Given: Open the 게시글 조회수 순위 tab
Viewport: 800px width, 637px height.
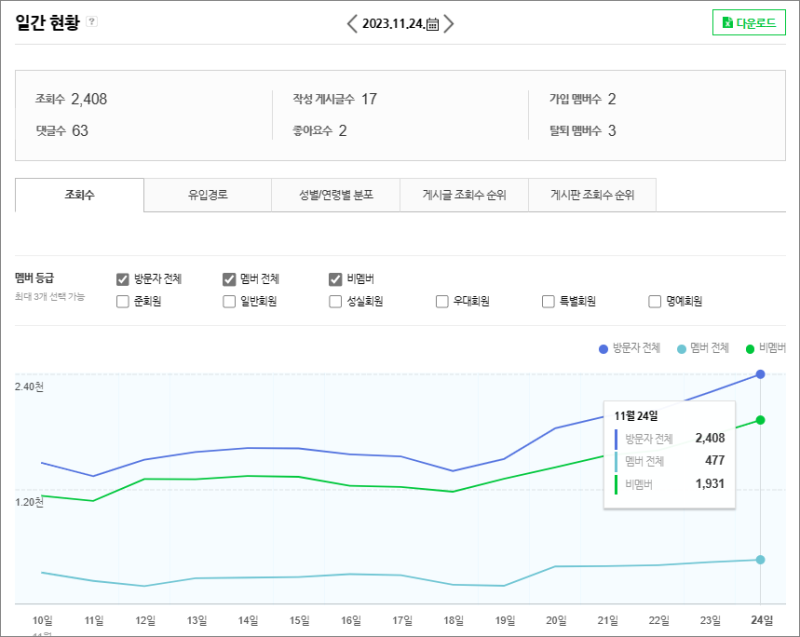Looking at the screenshot, I should click(464, 195).
